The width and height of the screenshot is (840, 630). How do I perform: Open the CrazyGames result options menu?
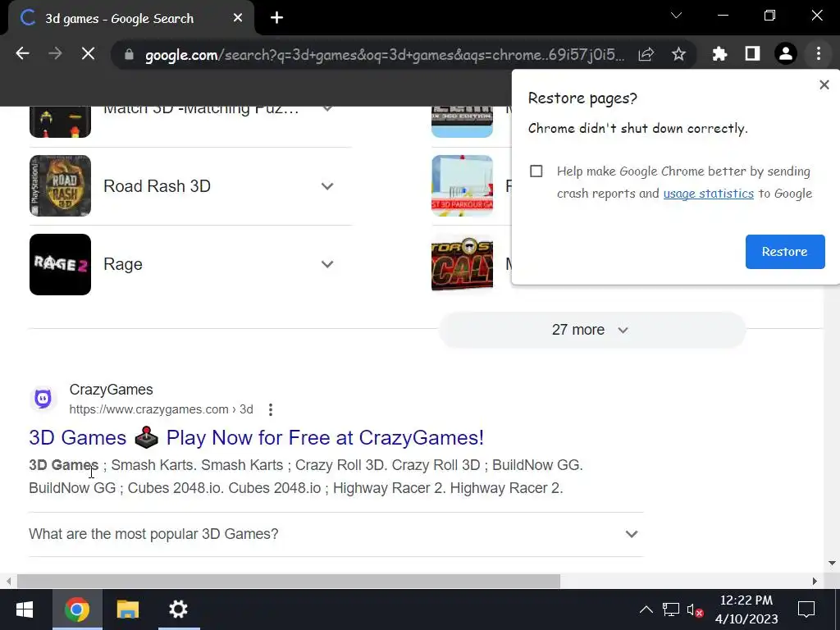[x=271, y=409]
